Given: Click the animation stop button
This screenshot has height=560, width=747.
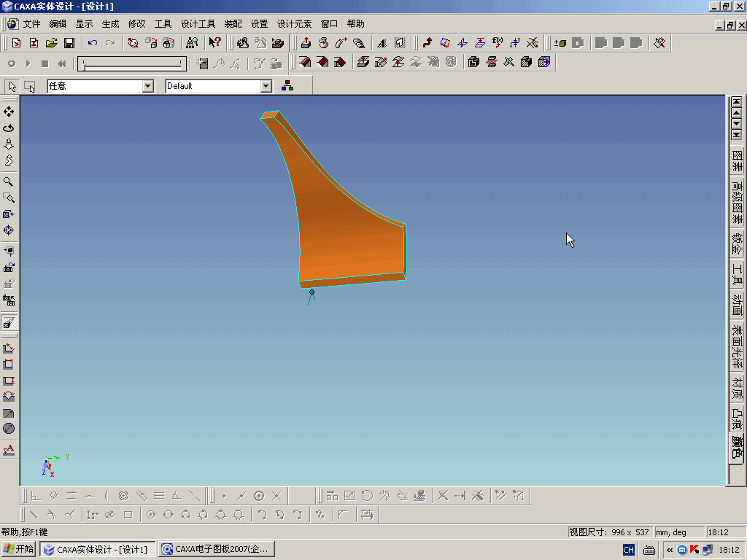Looking at the screenshot, I should pyautogui.click(x=44, y=63).
